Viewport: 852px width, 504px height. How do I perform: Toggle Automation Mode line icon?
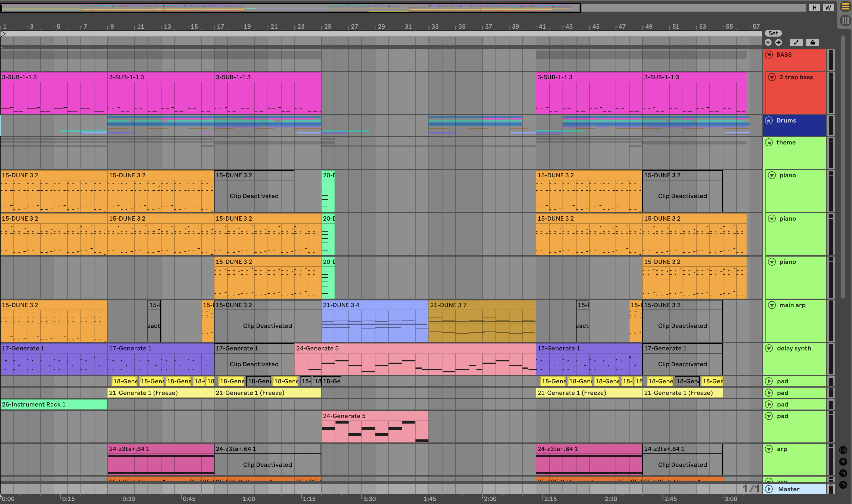point(796,42)
